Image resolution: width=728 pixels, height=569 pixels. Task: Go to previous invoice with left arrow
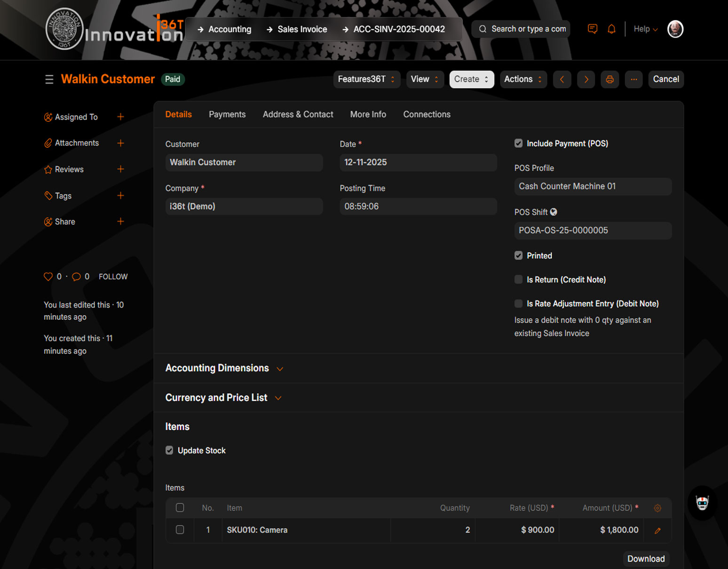point(562,79)
